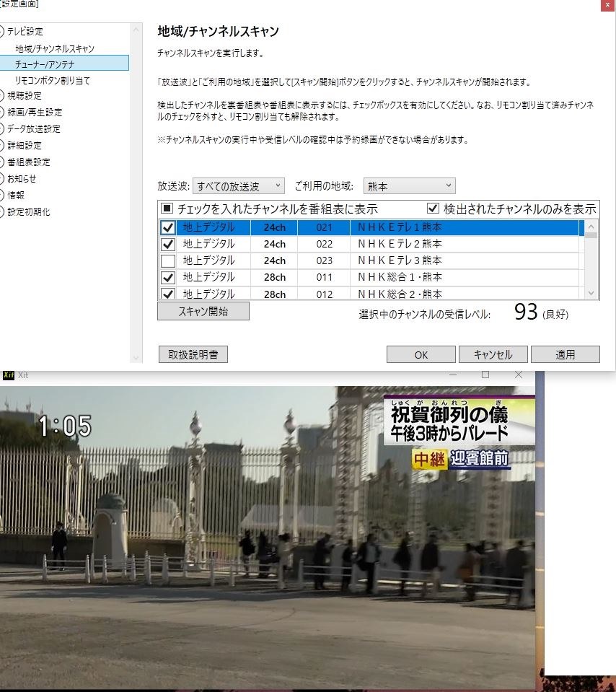The height and width of the screenshot is (692, 616).
Task: Expand the 視聴設定 section
Action: (1, 96)
